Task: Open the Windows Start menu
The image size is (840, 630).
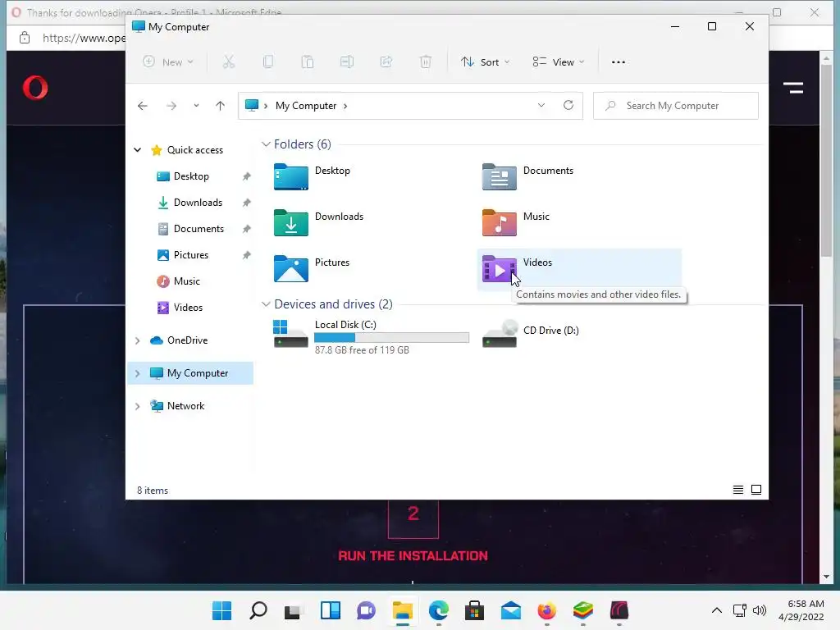Action: pos(221,610)
